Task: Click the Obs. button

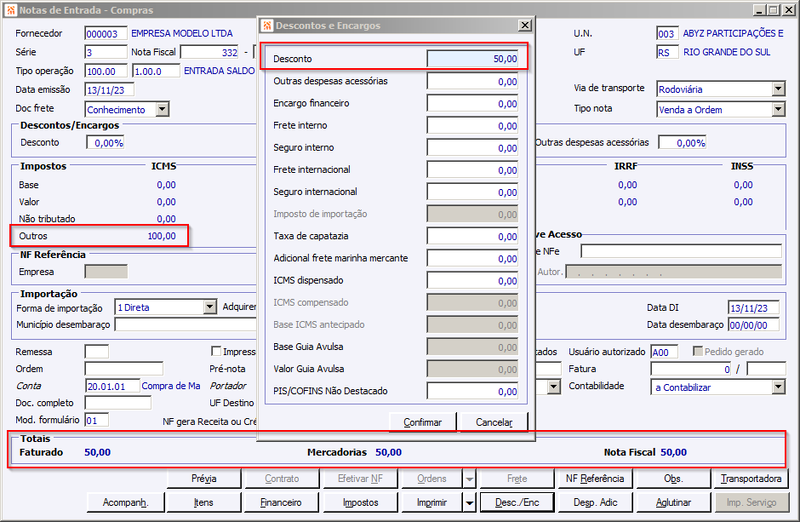Action: (x=673, y=479)
